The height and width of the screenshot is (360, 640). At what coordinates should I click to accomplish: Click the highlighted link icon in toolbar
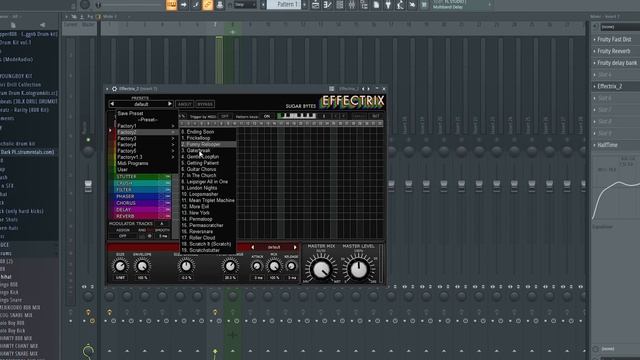click(x=207, y=5)
